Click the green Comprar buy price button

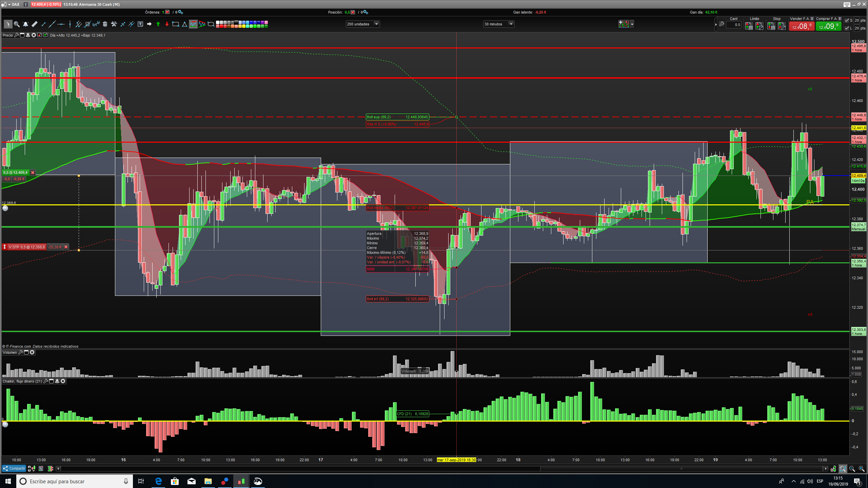[828, 26]
